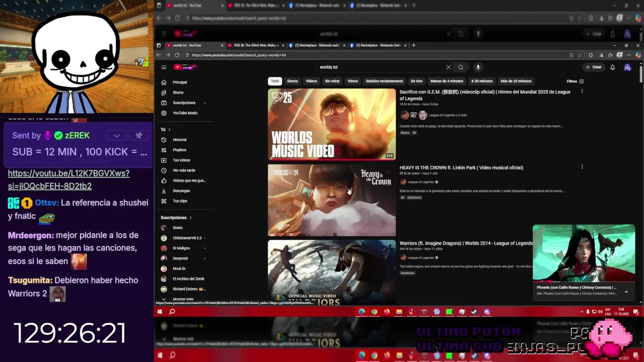Open Warriors ft. Imagine Dragons title

(x=466, y=243)
